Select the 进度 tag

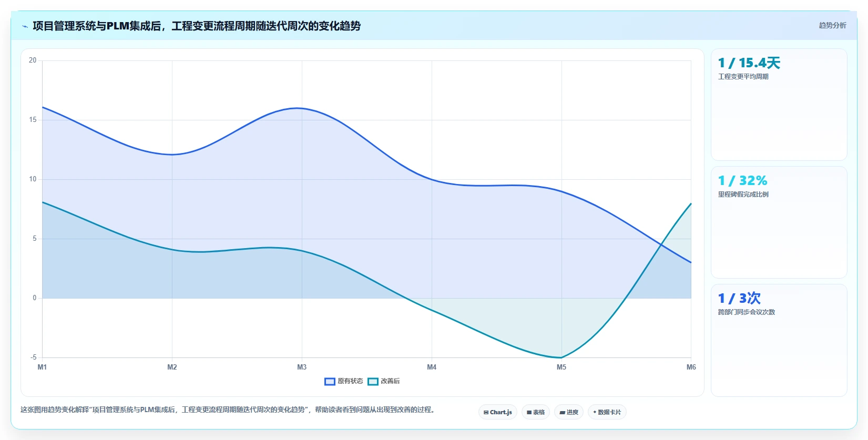click(569, 412)
